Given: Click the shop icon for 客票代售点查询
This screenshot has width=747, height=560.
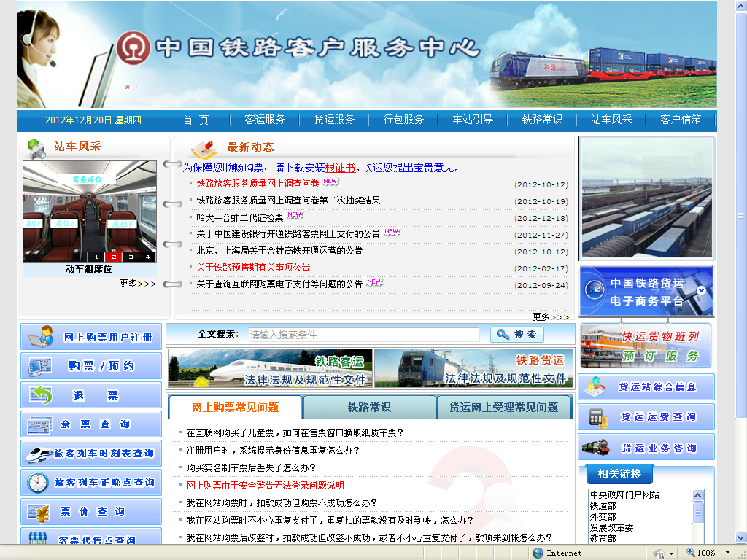Looking at the screenshot, I should [38, 538].
